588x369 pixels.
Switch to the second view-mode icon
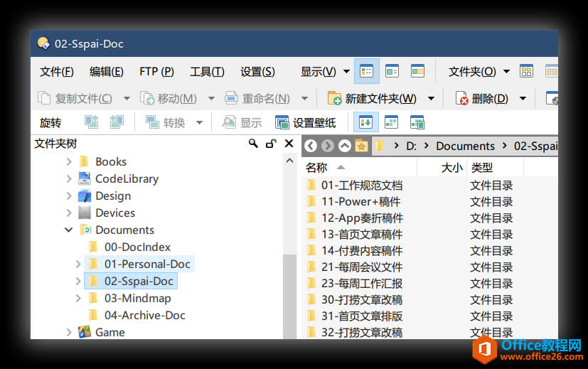(392, 71)
